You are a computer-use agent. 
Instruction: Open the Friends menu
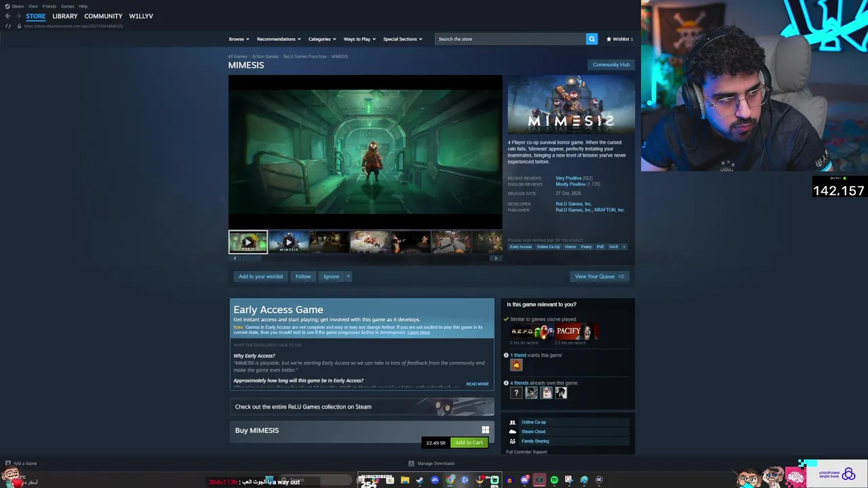(50, 6)
